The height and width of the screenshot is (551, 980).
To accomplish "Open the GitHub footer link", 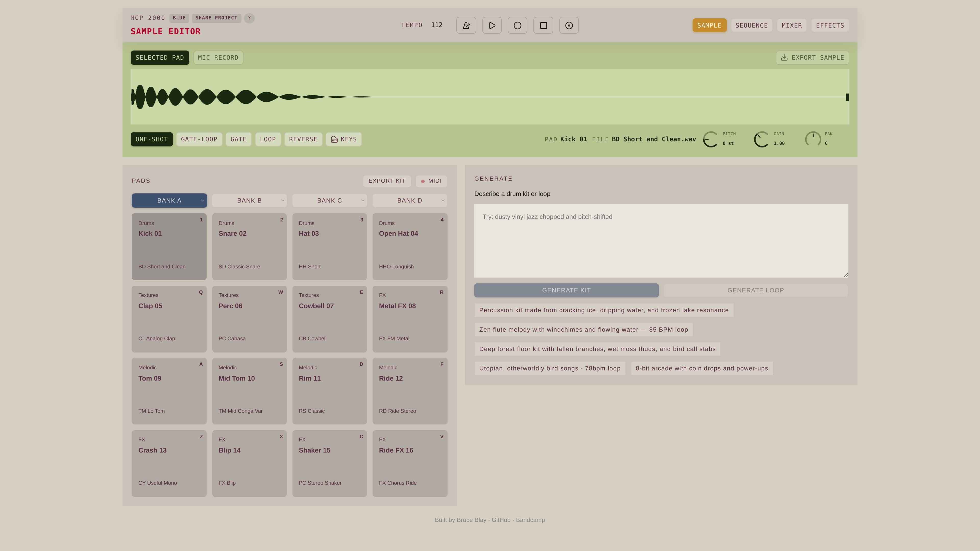I will point(501,520).
